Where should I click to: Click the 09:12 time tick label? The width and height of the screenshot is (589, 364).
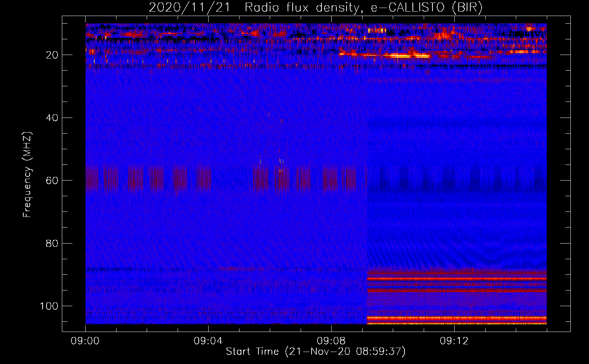point(454,341)
